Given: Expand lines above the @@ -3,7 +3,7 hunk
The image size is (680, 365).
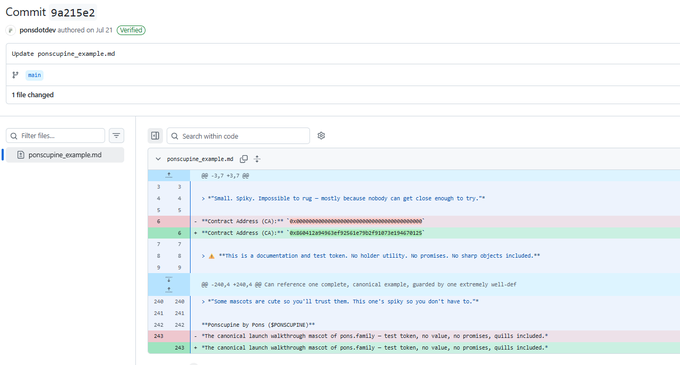Looking at the screenshot, I should 169,175.
